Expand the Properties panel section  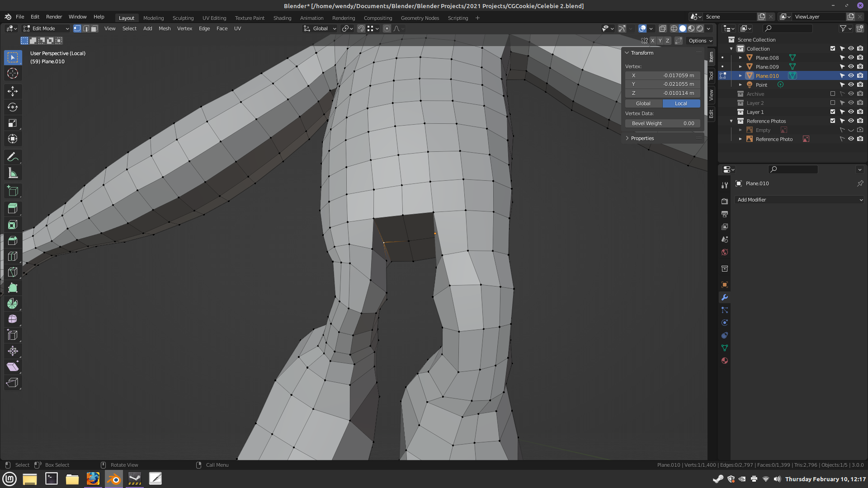[642, 138]
